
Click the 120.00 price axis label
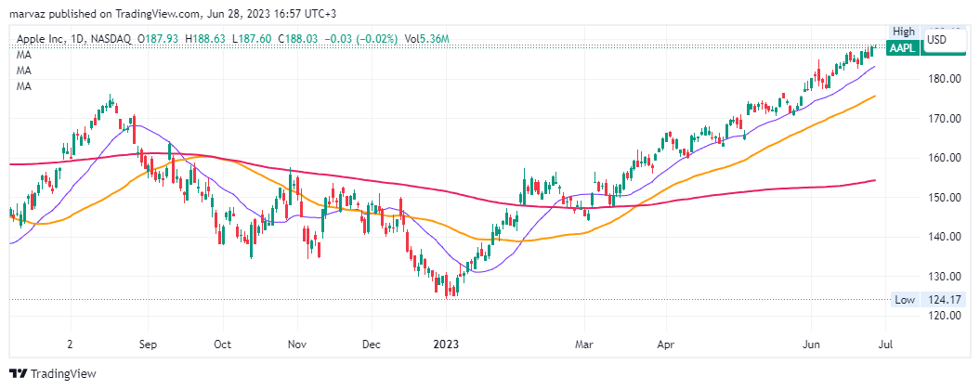tap(944, 316)
